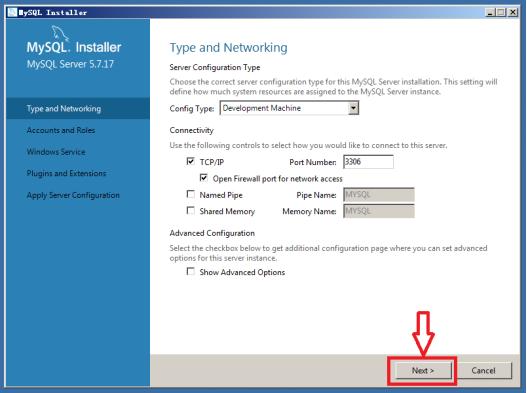
Task: Maximize the MySQL Installer window
Action: [x=501, y=12]
